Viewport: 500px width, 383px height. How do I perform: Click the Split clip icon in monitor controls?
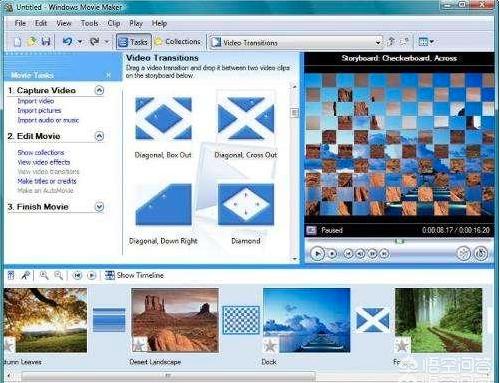tap(463, 254)
